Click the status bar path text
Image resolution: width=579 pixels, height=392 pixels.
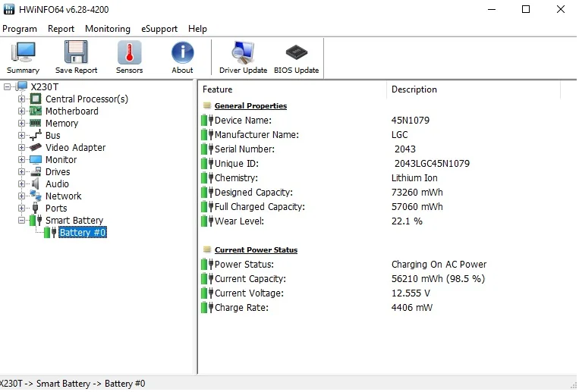click(72, 384)
